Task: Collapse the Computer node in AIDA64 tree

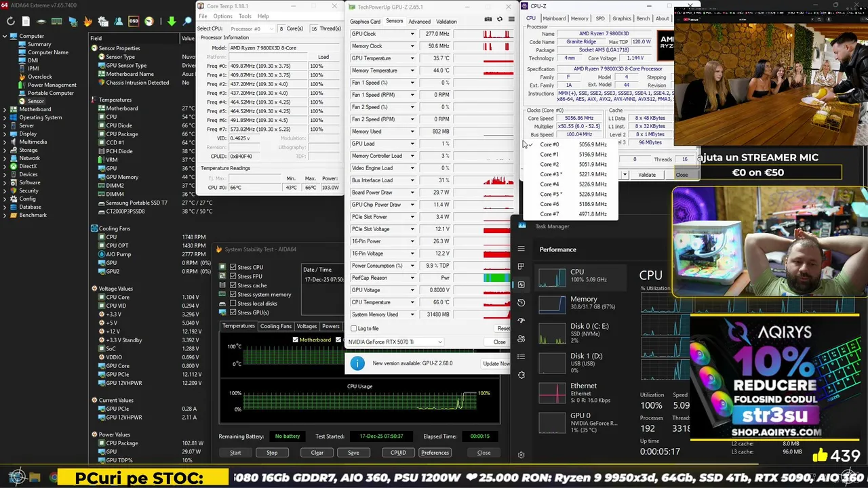Action: coord(5,36)
